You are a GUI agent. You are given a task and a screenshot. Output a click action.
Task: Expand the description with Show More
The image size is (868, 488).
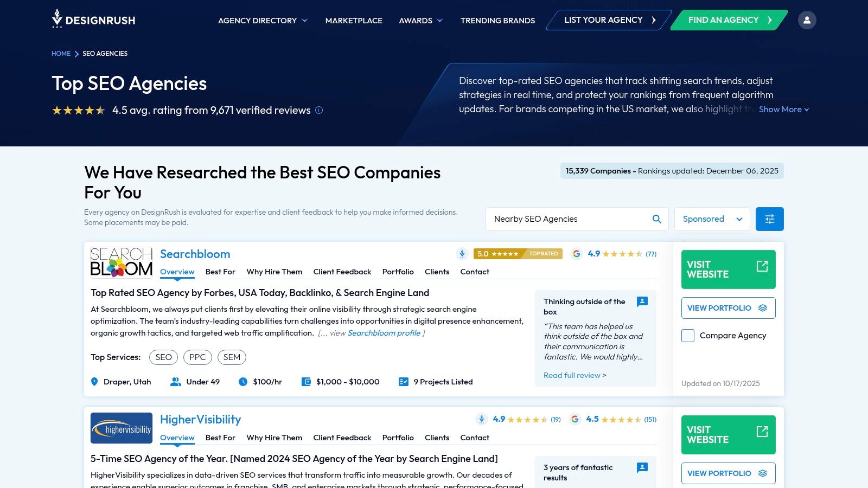tap(784, 110)
